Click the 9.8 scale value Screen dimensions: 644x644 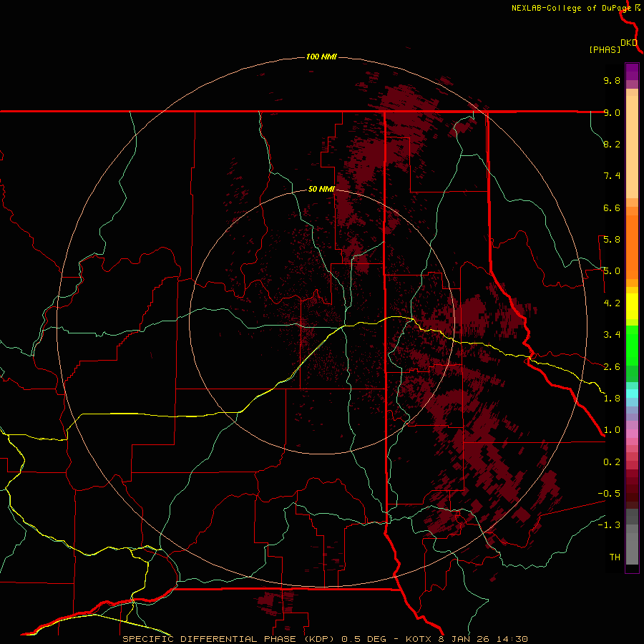point(612,80)
